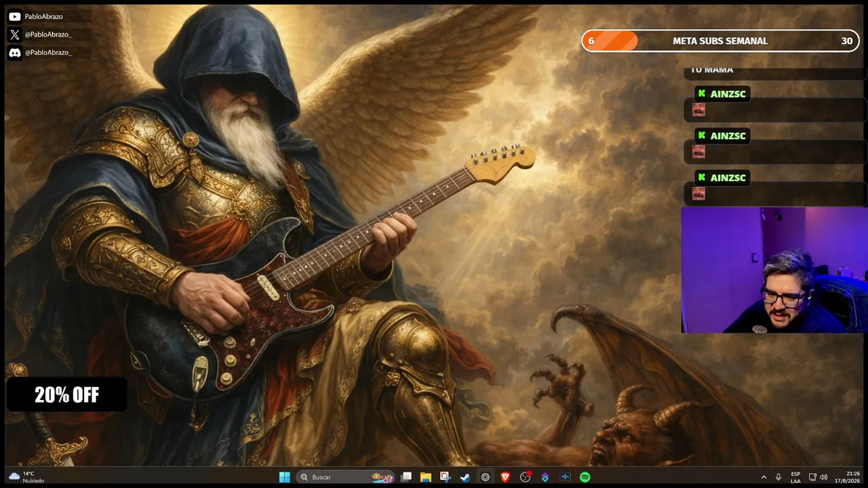Select the active ring-icon app in taskbar
Image resolution: width=868 pixels, height=488 pixels.
coord(486,477)
